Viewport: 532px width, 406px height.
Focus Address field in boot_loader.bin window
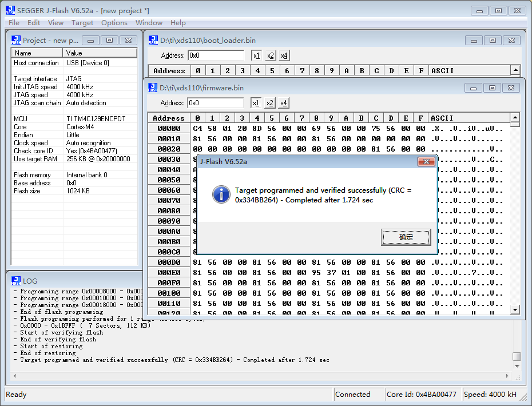tap(216, 55)
